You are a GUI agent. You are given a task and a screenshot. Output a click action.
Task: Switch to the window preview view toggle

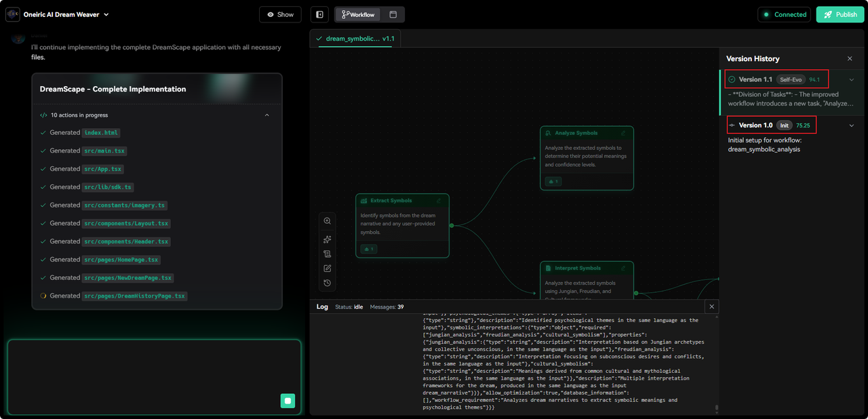pyautogui.click(x=393, y=14)
